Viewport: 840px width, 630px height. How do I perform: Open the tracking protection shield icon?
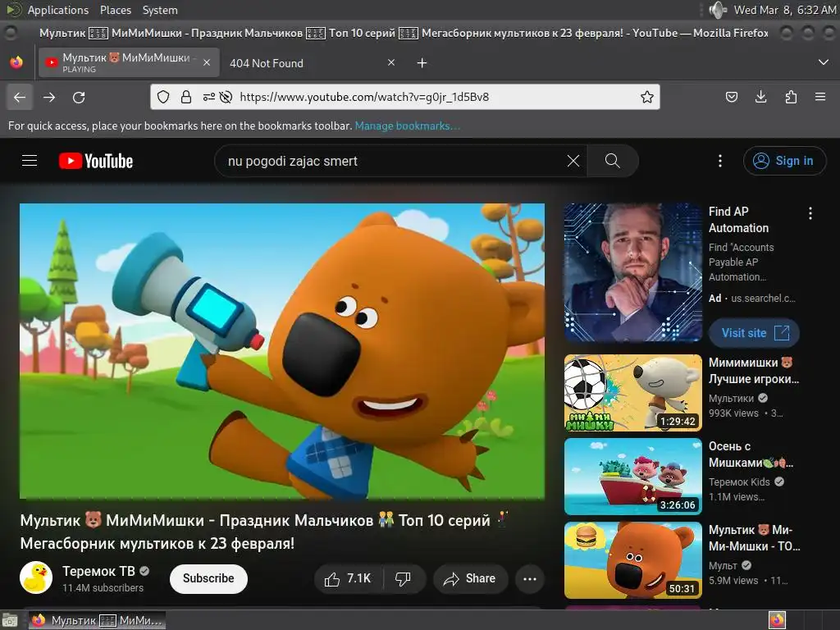click(163, 97)
